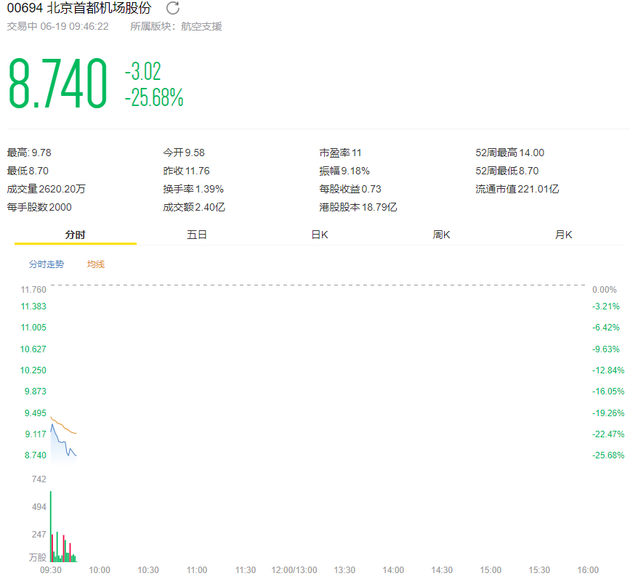Click the 9.495 y-axis price label
The image size is (630, 576).
[x=35, y=413]
